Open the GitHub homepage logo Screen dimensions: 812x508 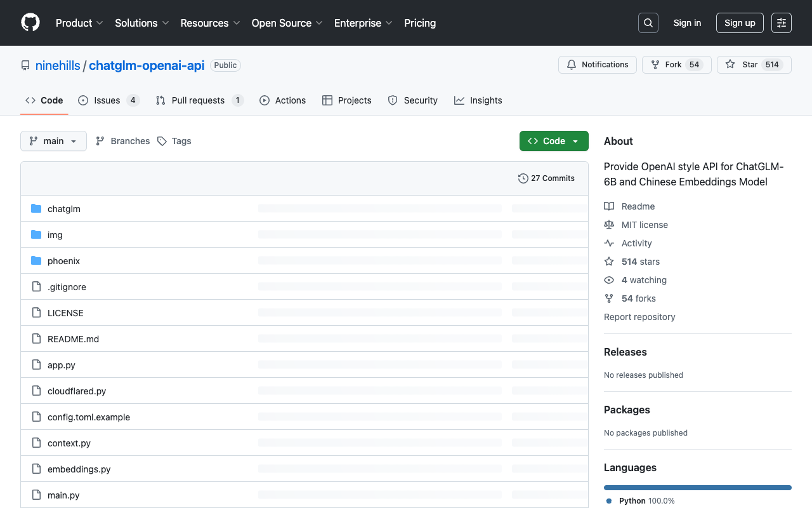30,23
